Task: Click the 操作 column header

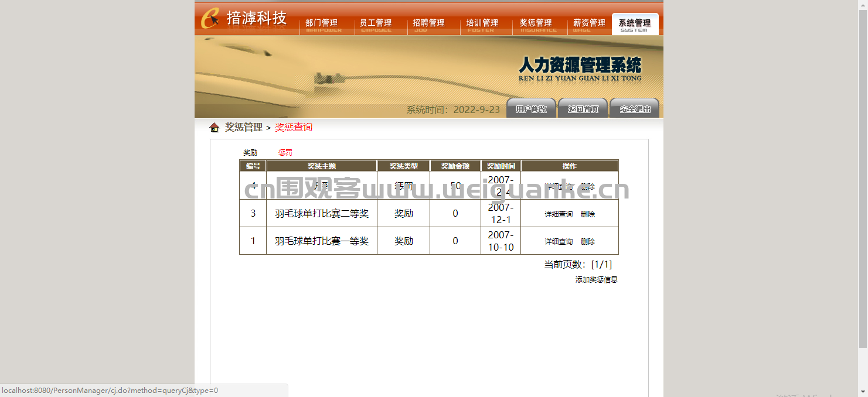Action: click(x=570, y=166)
